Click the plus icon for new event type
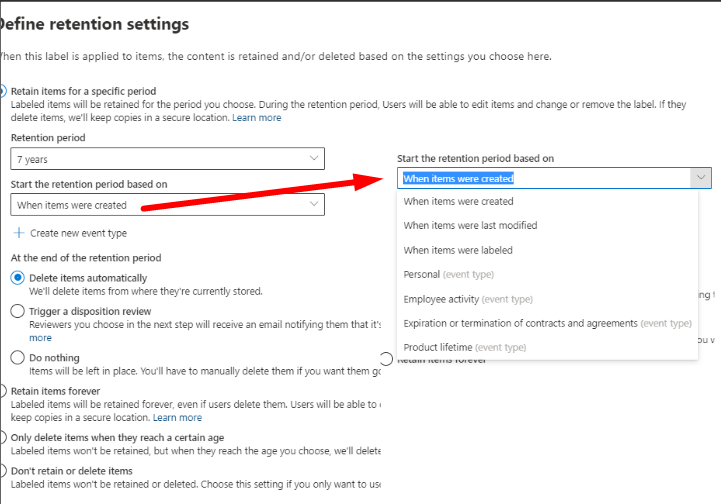The image size is (721, 504). pyautogui.click(x=18, y=233)
